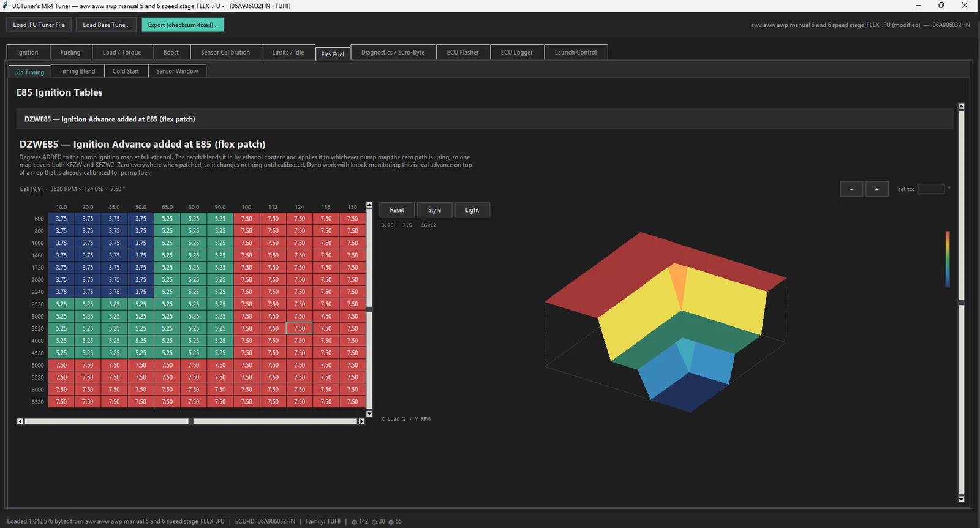Viewport: 980px width, 528px height.
Task: Open the ECU Flasher tab
Action: click(462, 52)
